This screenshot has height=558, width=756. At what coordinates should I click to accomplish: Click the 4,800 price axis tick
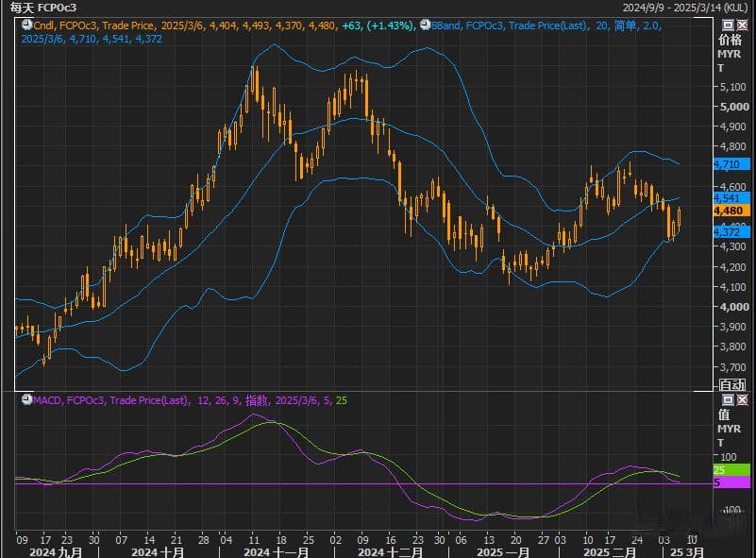pos(732,146)
